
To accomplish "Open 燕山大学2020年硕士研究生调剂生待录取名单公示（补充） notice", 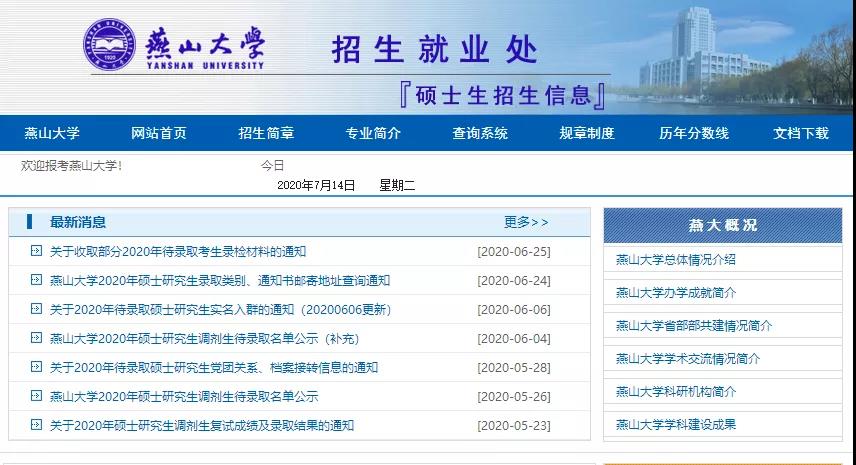I will [204, 338].
